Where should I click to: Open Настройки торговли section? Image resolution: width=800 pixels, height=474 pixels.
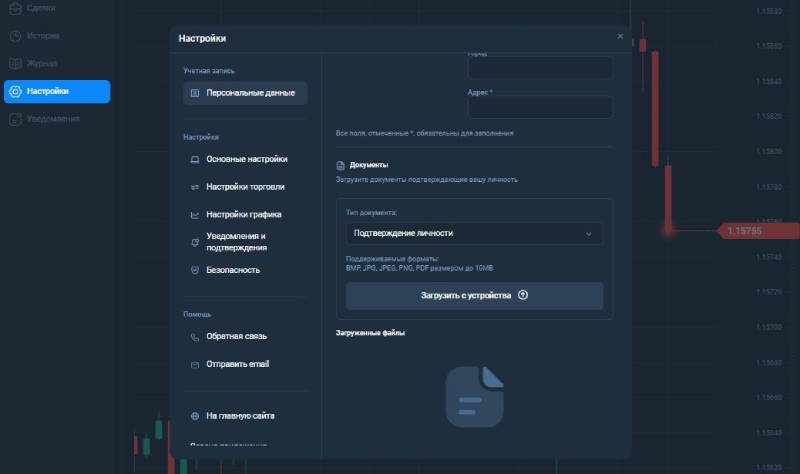[245, 187]
